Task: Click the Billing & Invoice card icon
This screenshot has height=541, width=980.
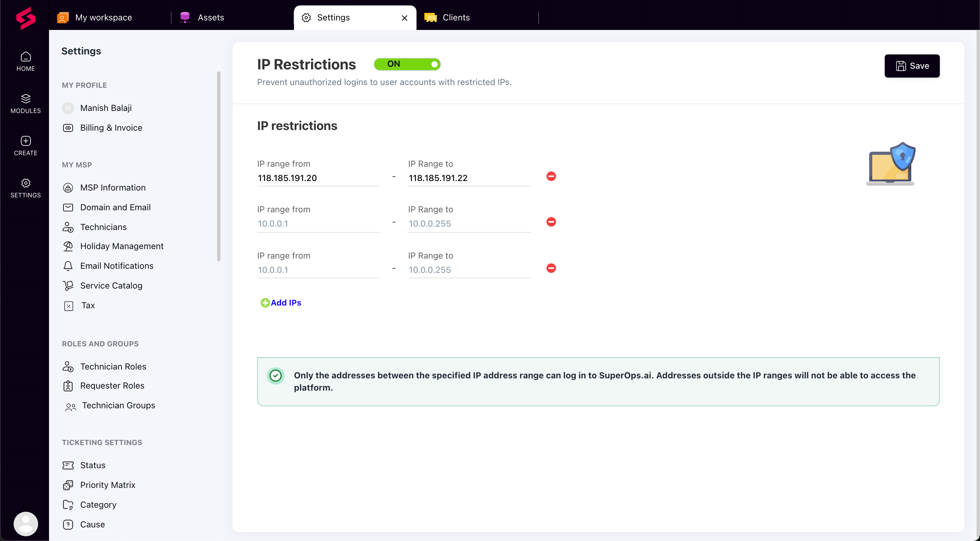Action: tap(68, 128)
